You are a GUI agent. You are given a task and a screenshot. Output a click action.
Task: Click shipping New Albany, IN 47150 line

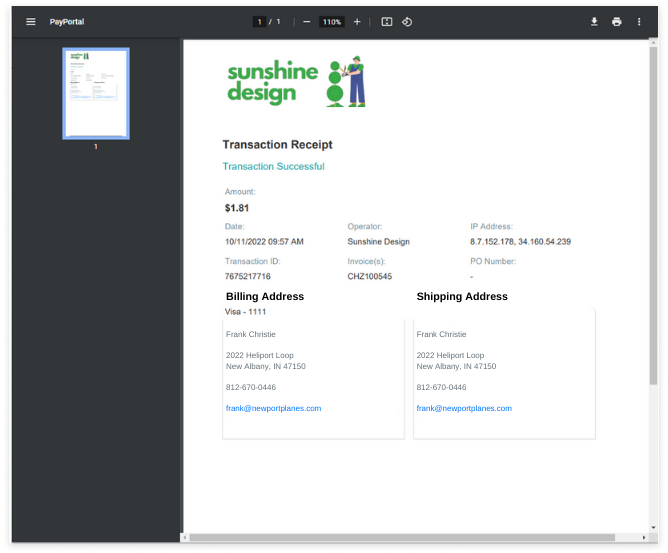coord(456,366)
